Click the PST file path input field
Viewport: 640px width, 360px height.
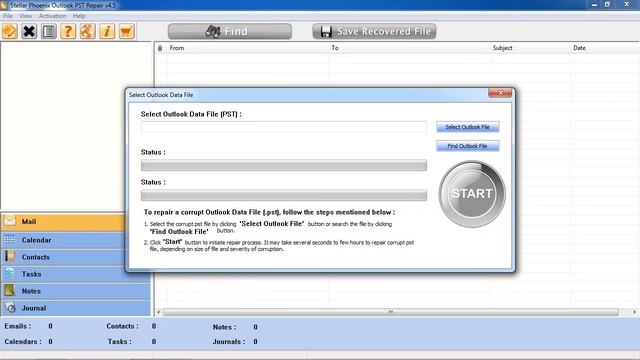[284, 127]
